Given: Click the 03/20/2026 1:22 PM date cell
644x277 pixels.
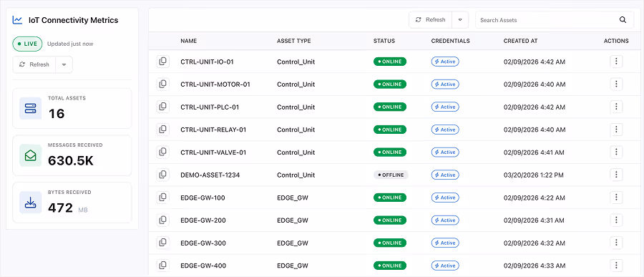Looking at the screenshot, I should click(x=534, y=175).
